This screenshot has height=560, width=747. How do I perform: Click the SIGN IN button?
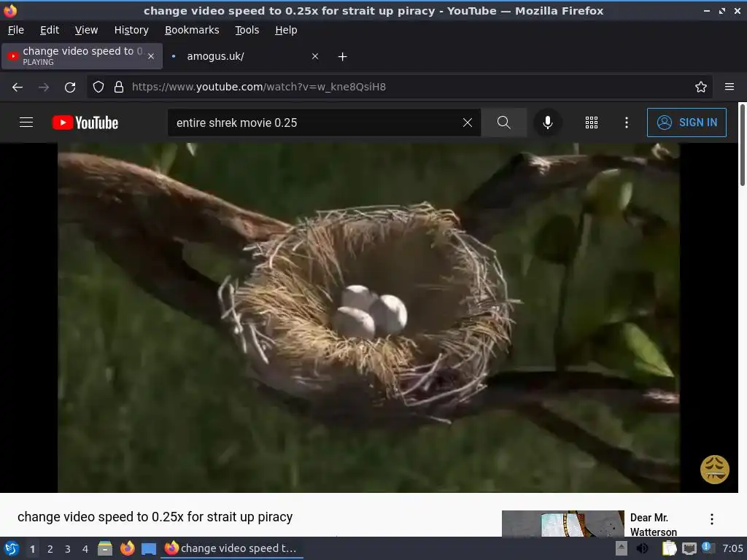tap(686, 122)
